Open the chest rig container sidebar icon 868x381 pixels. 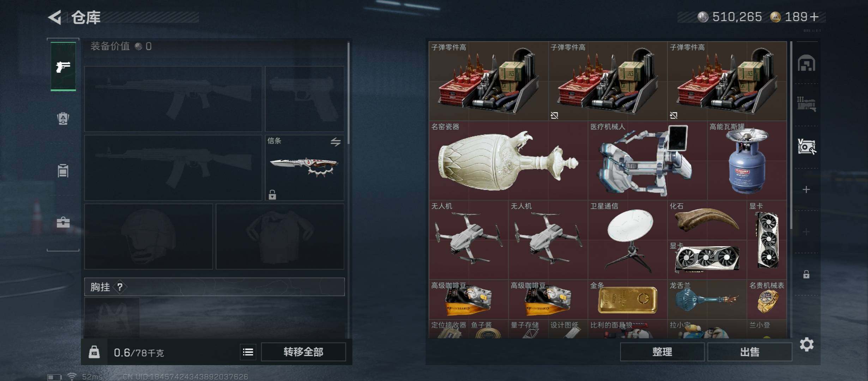click(x=63, y=170)
